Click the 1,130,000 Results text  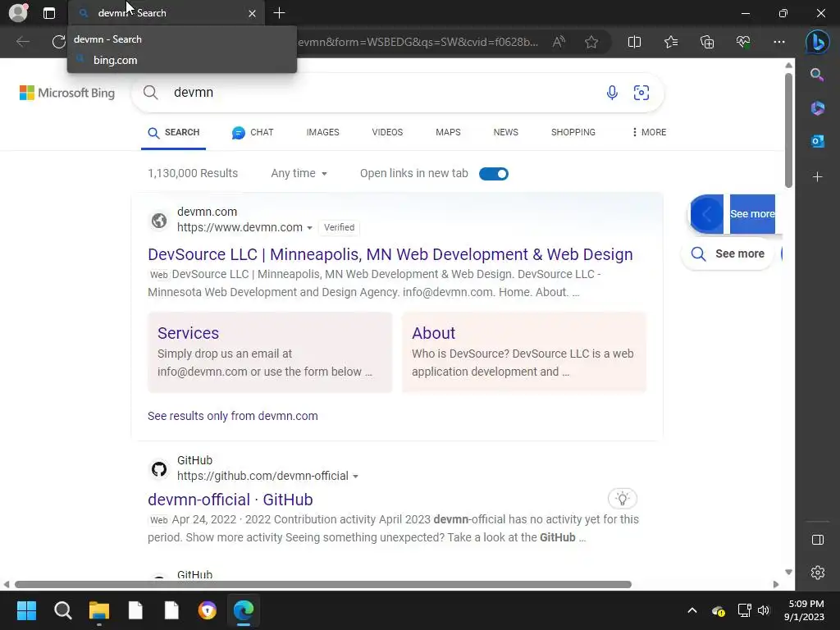pos(193,174)
